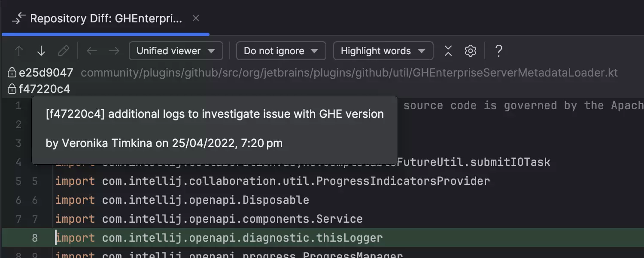The height and width of the screenshot is (258, 644).
Task: Close the Repository Diff tab
Action: point(196,18)
